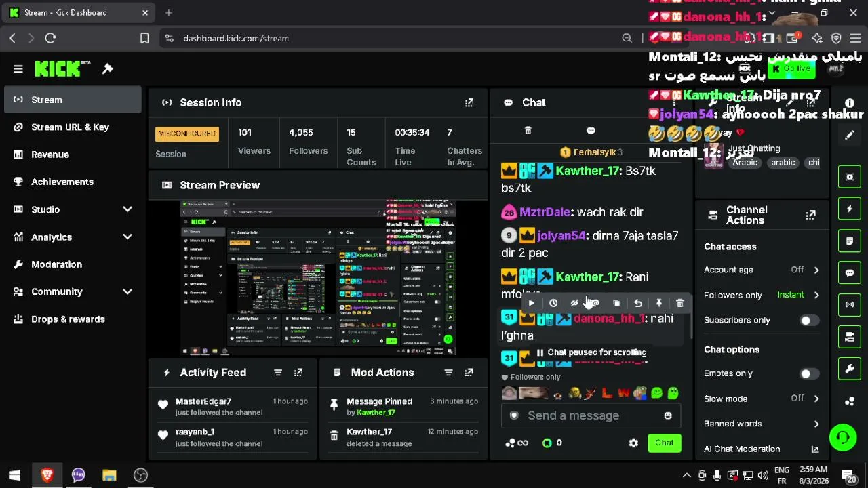Expand the Analytics sidebar section
This screenshot has width=868, height=488.
[x=127, y=237]
